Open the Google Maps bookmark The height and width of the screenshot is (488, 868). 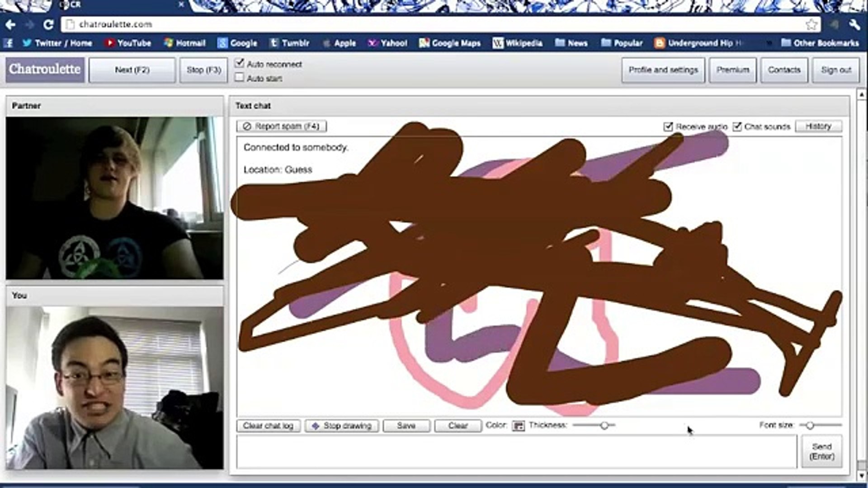(450, 43)
